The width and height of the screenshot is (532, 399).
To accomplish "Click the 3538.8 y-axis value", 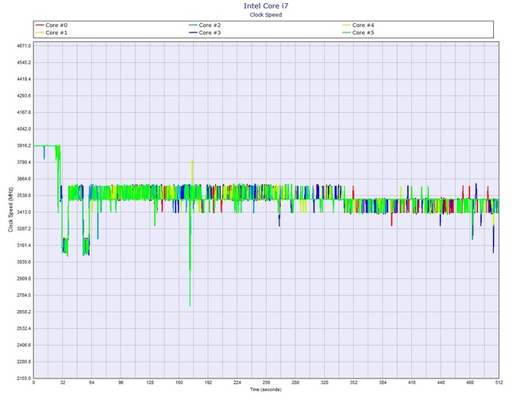I will pos(24,196).
